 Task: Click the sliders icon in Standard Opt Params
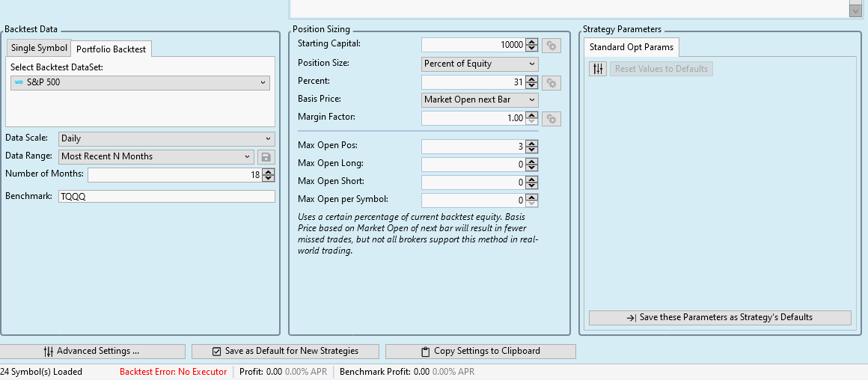tap(598, 69)
